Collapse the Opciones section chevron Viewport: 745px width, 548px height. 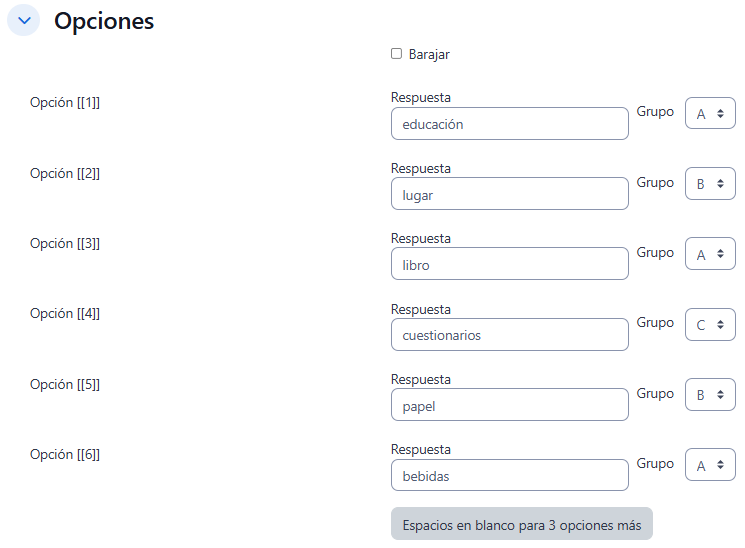(24, 20)
